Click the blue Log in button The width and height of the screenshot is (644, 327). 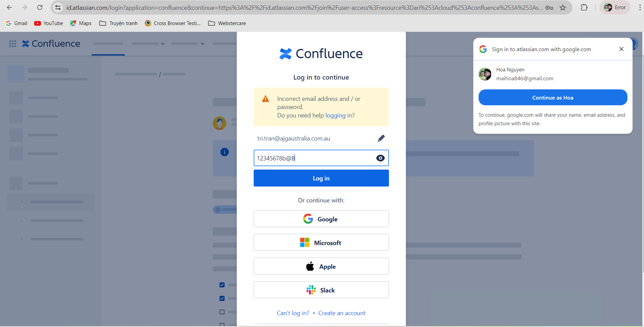(x=321, y=178)
